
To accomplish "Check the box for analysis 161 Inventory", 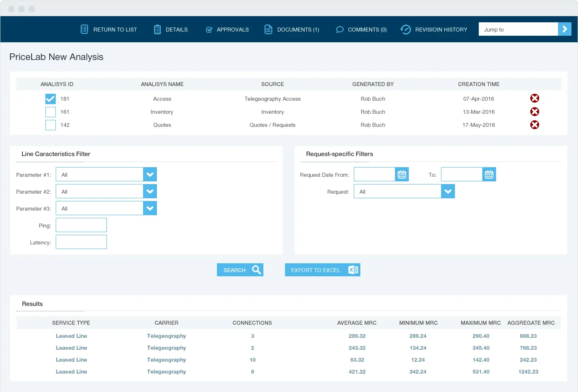I will click(50, 112).
